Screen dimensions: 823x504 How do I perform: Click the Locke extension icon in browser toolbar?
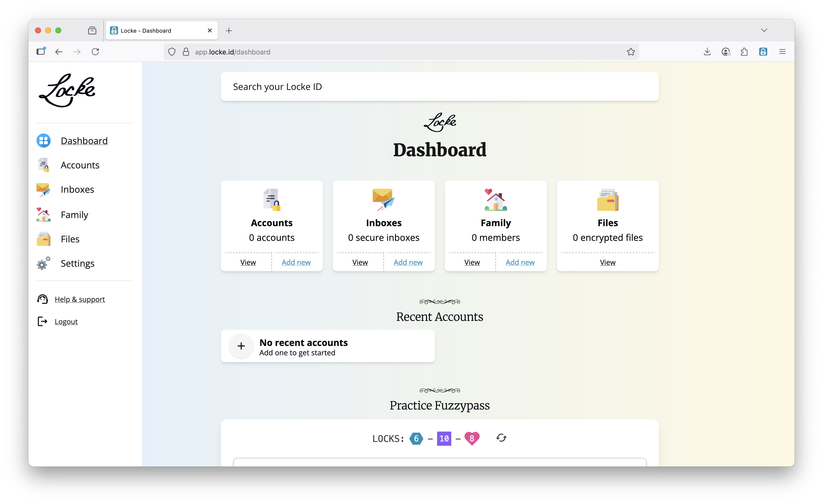(x=763, y=52)
